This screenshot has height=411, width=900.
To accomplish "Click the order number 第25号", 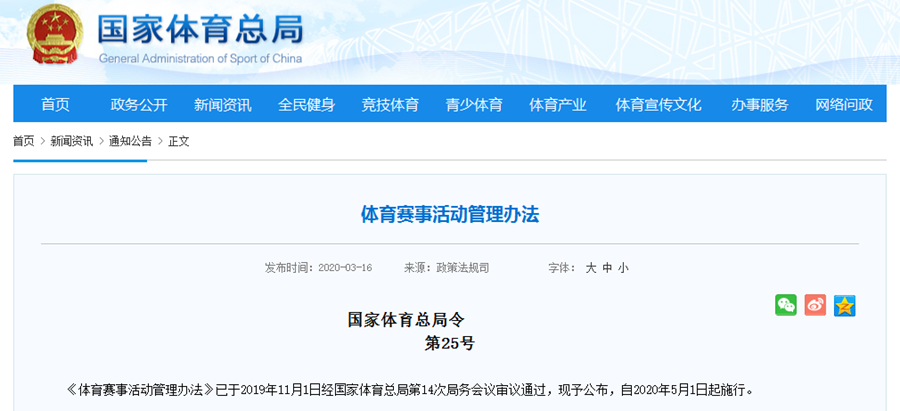I will click(x=449, y=343).
